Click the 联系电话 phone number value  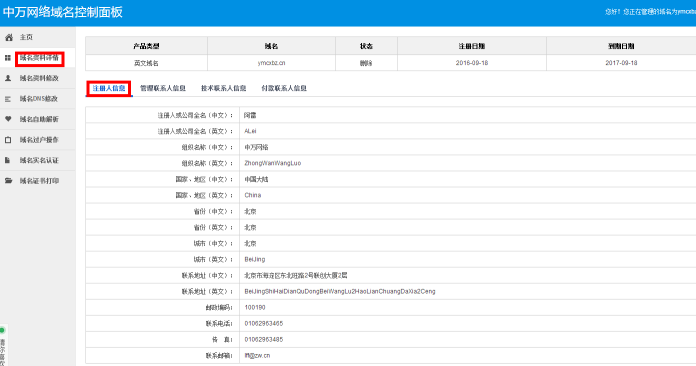pyautogui.click(x=264, y=323)
